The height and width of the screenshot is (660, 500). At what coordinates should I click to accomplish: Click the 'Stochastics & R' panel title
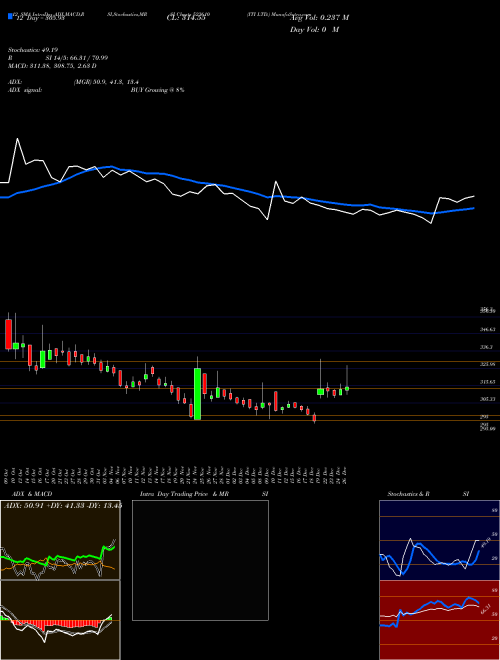tap(408, 494)
